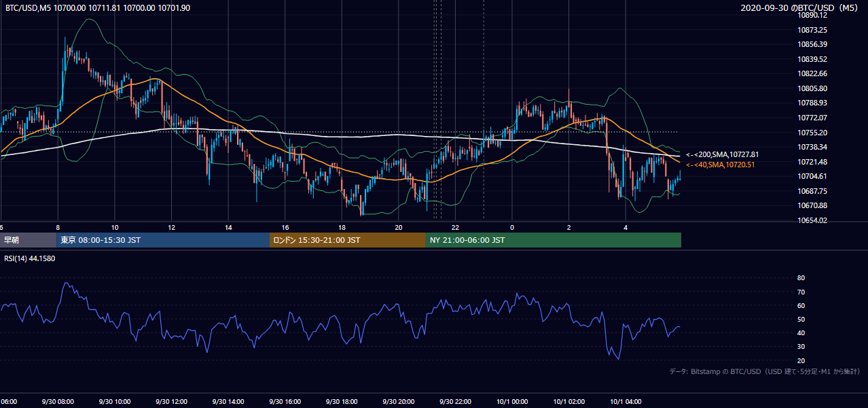Click the bottom time label 9/30 12:00

tap(171, 402)
